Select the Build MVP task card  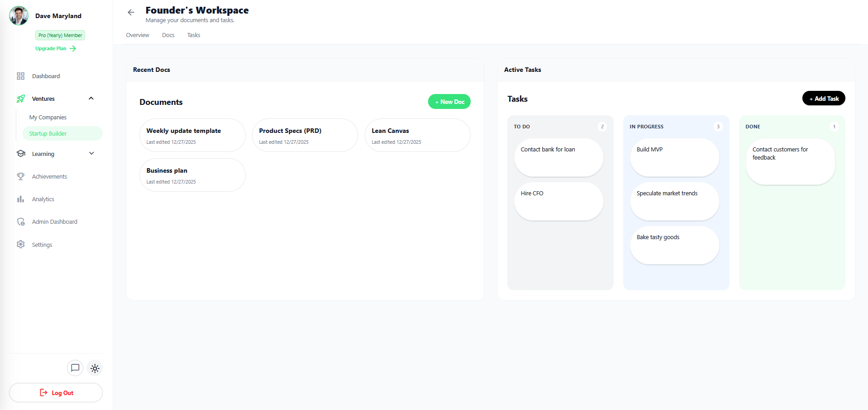674,157
